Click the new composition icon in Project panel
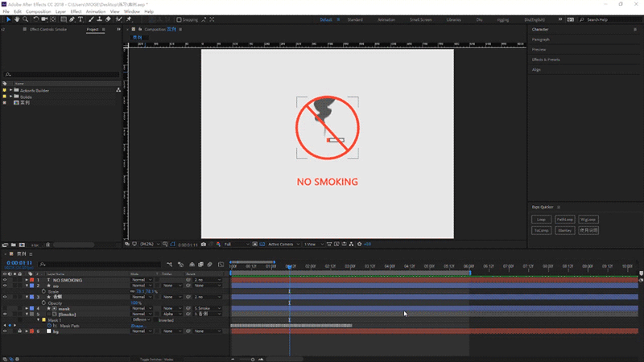This screenshot has height=362, width=644. coord(23,245)
